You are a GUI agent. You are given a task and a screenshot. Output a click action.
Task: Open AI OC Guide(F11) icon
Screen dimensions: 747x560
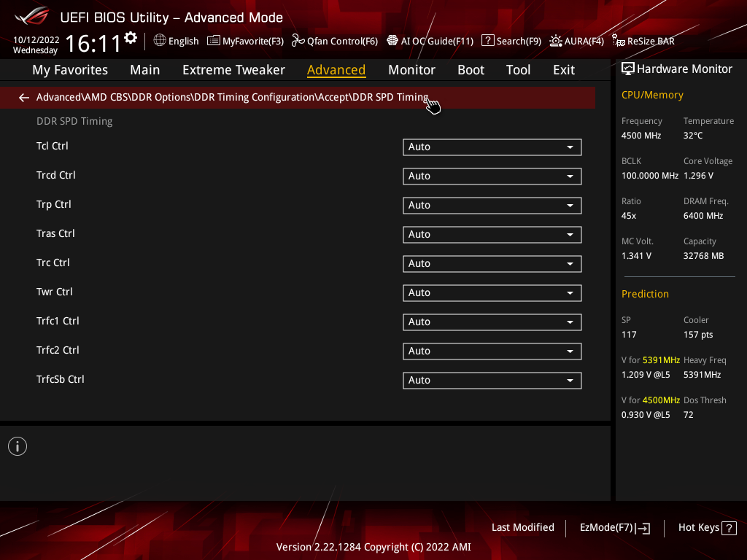tap(392, 41)
